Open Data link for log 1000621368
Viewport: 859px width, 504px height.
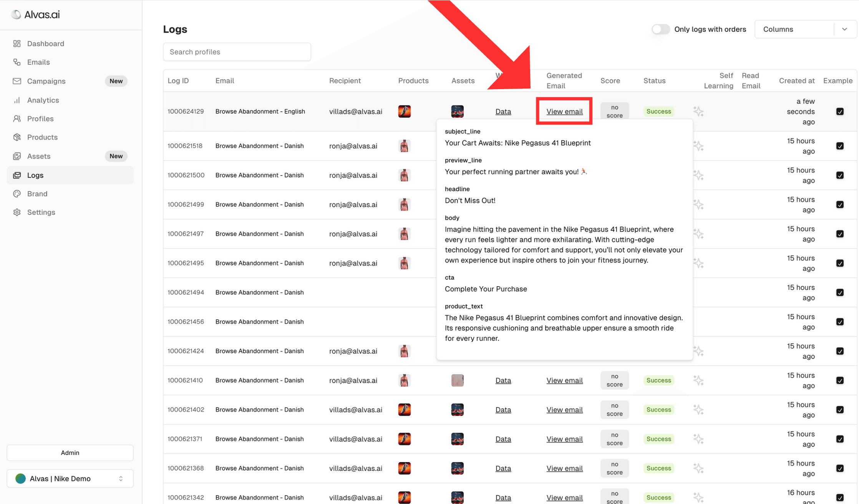(x=503, y=468)
